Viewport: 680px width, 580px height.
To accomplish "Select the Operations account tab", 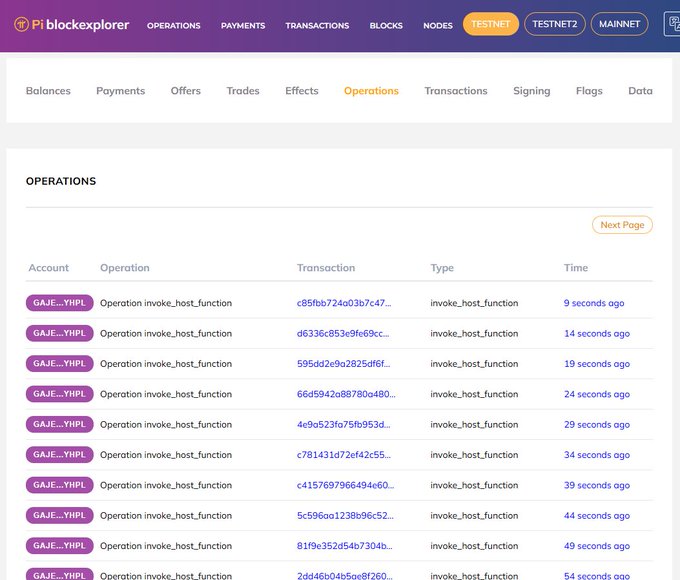I will tap(371, 91).
